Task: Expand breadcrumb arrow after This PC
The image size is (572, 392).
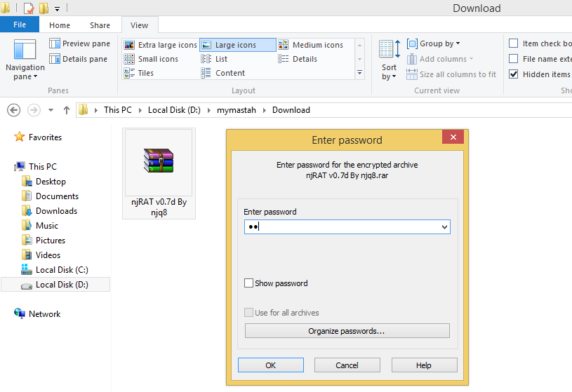Action: pos(140,110)
